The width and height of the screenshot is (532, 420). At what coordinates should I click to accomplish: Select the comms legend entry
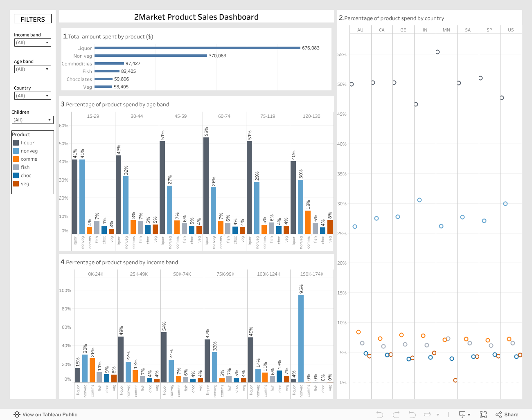[29, 159]
